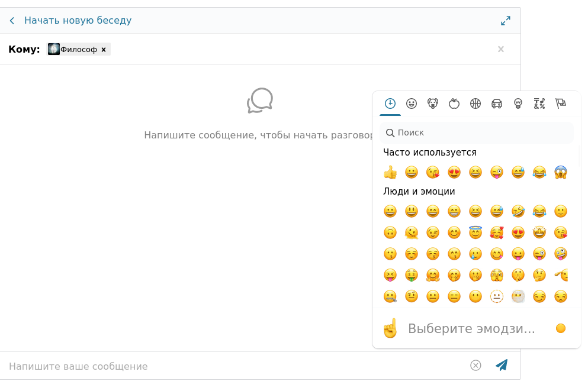Pick the dotted line face emoji

click(x=497, y=296)
